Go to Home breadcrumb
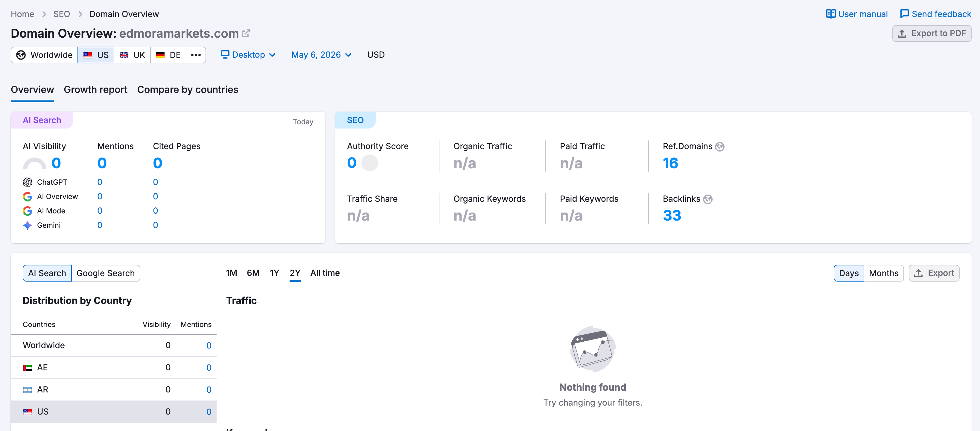The height and width of the screenshot is (431, 980). tap(22, 14)
